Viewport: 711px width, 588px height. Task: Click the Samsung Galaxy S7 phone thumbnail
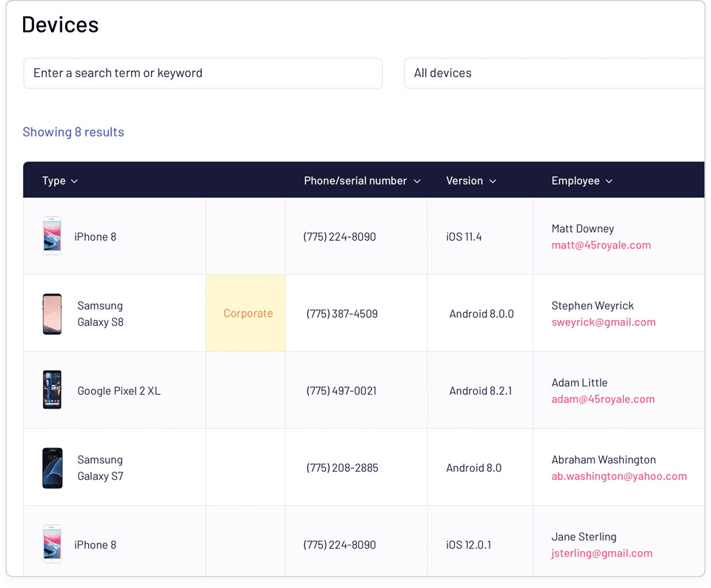(52, 467)
